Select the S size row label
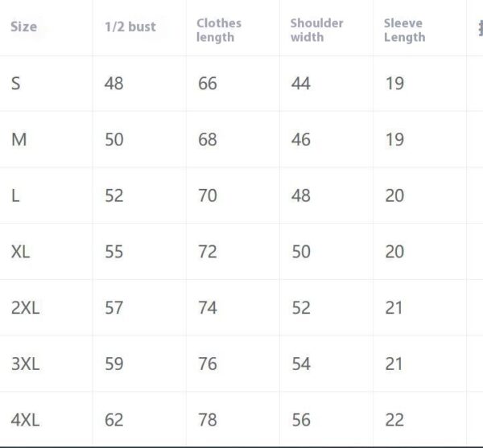 [x=15, y=83]
